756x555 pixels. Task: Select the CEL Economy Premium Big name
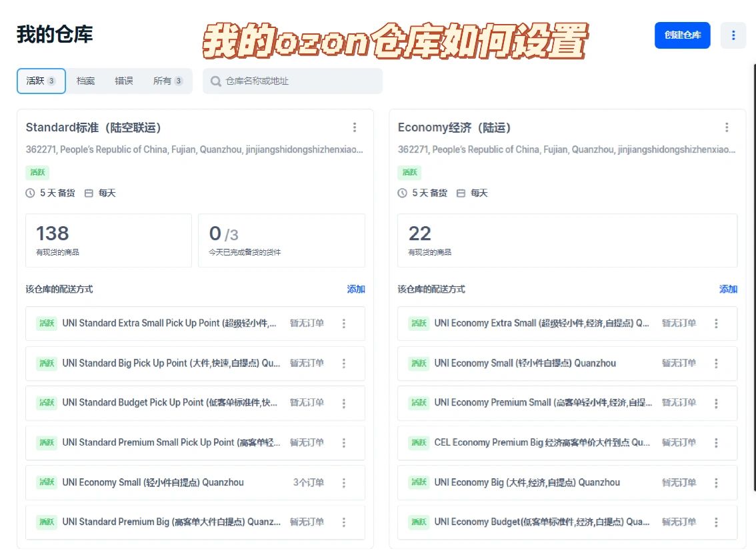coord(543,442)
